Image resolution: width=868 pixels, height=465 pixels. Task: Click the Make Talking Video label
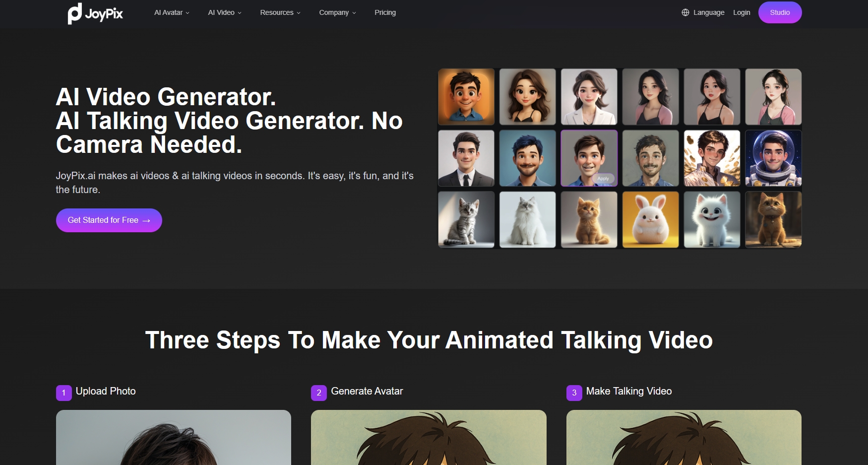pos(629,391)
